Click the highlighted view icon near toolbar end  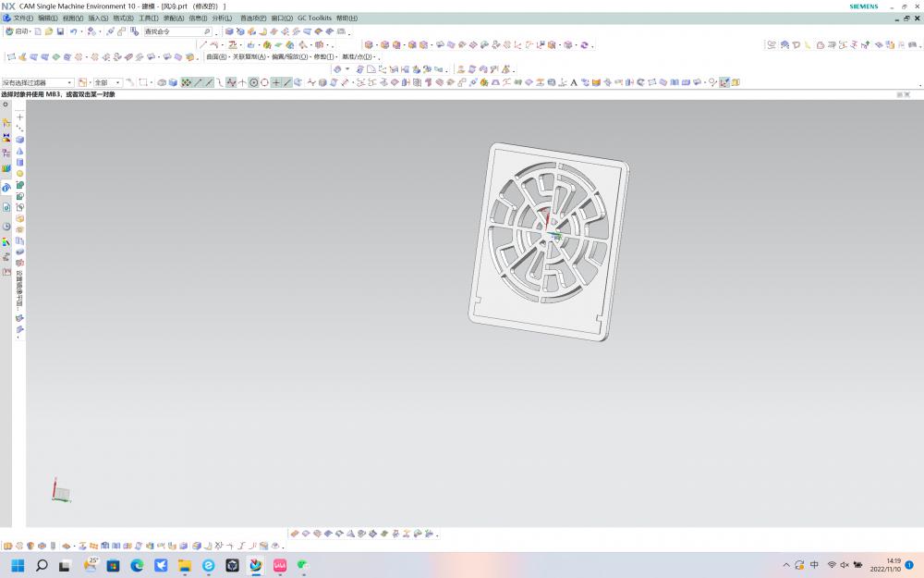[724, 82]
